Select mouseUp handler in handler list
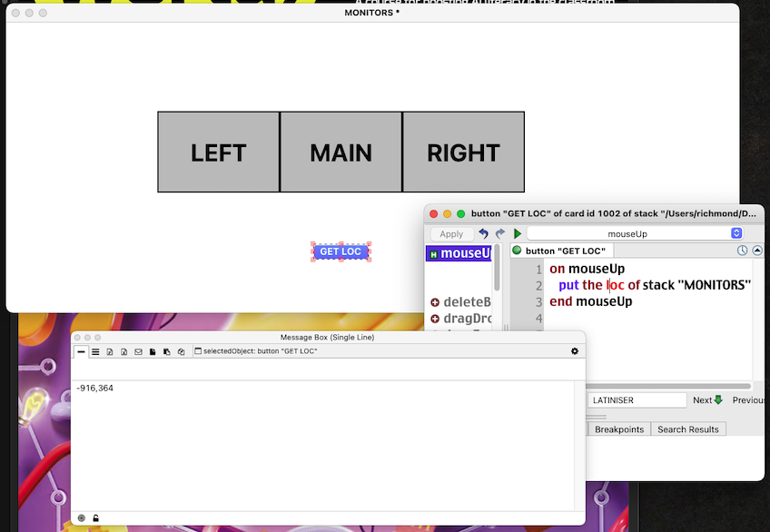Screen dimensions: 770x532 coord(459,254)
